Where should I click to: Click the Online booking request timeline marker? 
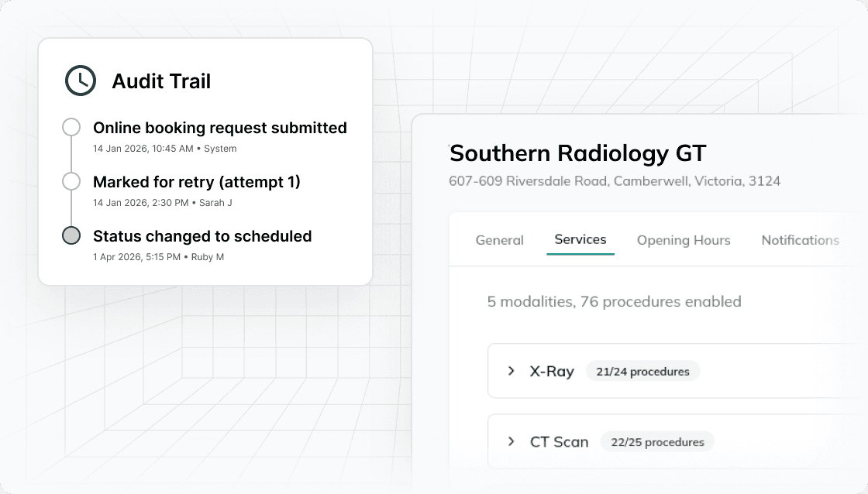pos(71,127)
